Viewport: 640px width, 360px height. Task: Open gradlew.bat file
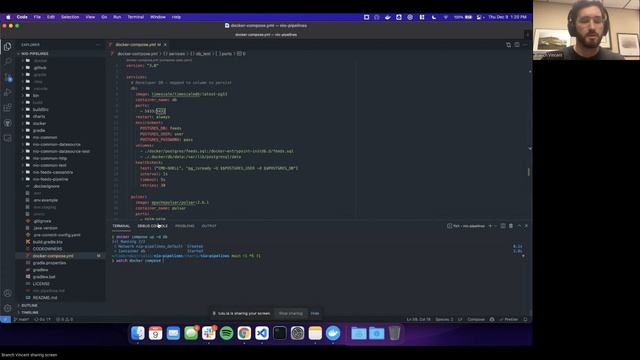coord(44,276)
